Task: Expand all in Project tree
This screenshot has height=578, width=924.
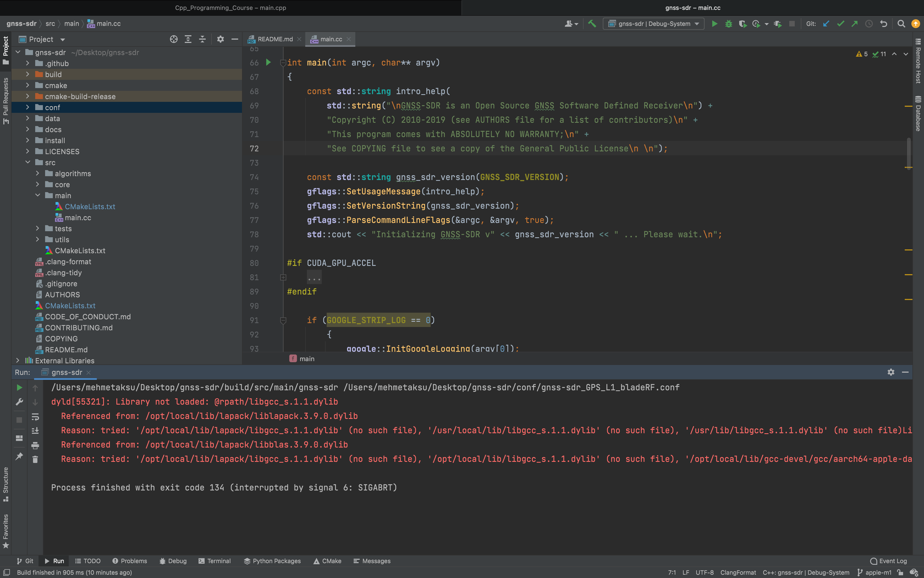Action: click(x=188, y=39)
